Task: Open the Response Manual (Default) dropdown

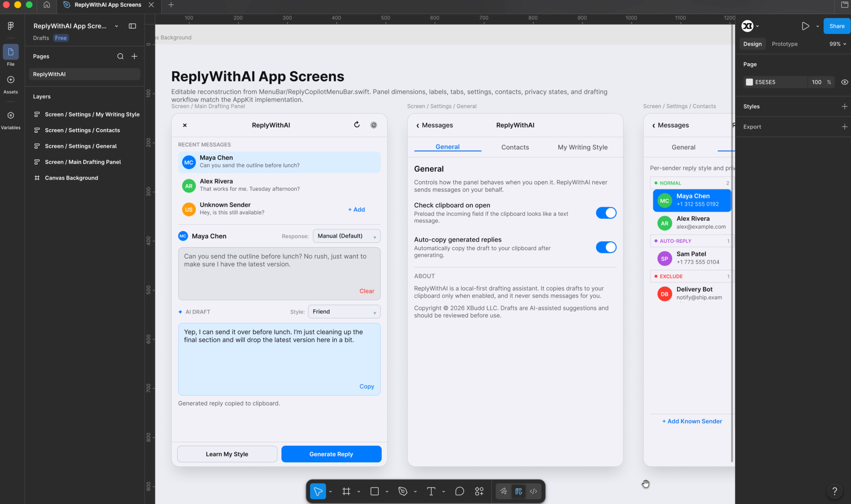Action: pos(347,236)
